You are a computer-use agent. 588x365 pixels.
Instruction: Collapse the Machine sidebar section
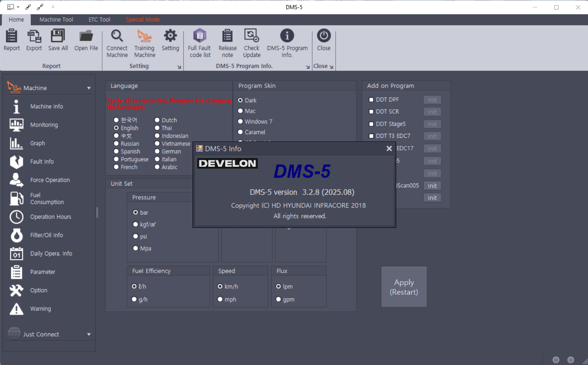coord(89,88)
